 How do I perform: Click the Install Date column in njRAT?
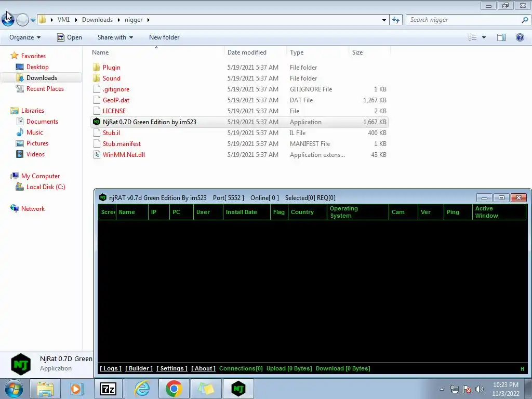click(x=247, y=212)
